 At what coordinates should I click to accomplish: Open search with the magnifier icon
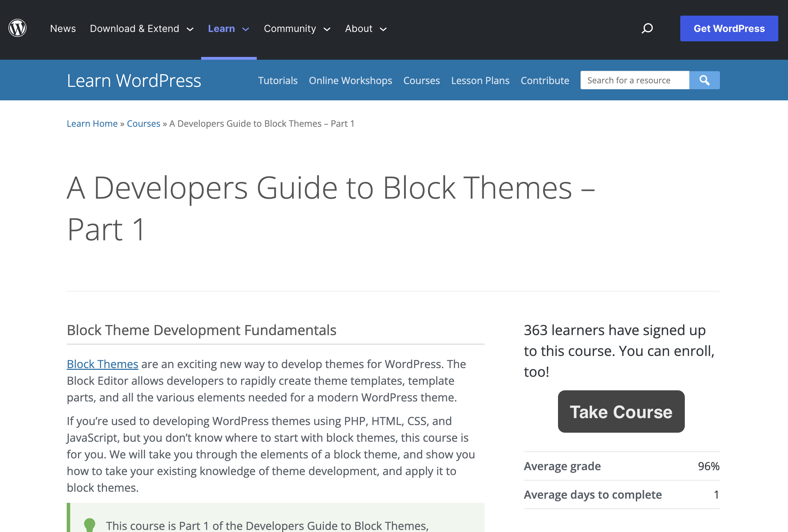tap(647, 28)
